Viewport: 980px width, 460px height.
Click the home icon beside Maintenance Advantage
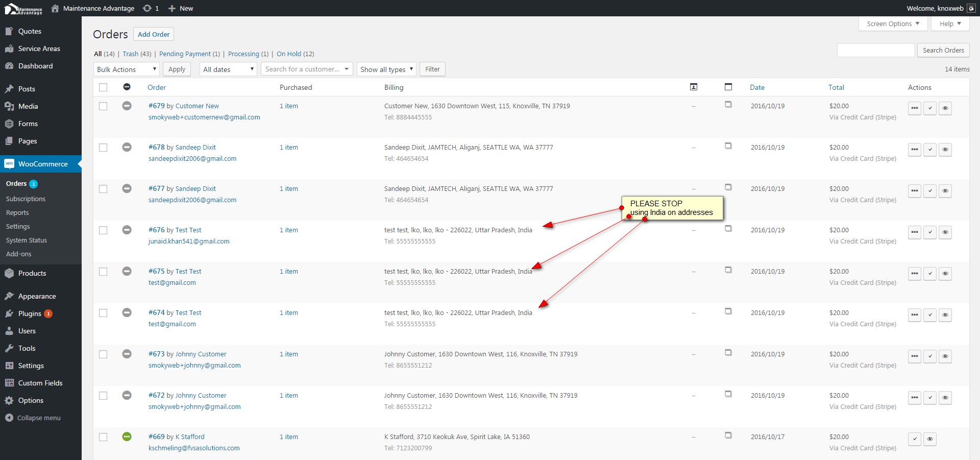click(55, 8)
